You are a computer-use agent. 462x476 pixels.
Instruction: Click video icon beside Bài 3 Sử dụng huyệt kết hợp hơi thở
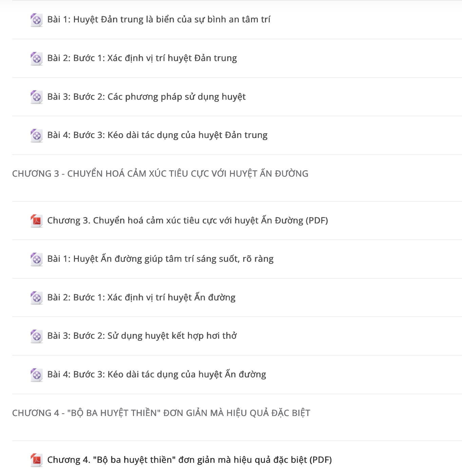(36, 336)
